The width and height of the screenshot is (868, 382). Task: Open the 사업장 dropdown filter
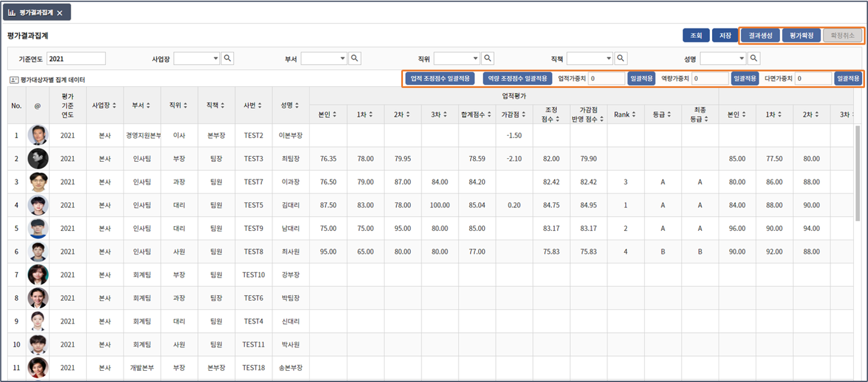click(x=196, y=58)
